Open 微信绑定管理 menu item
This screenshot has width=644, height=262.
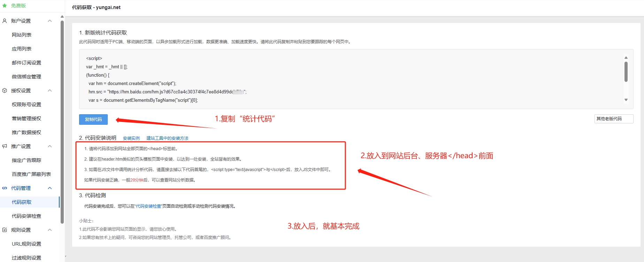pyautogui.click(x=26, y=77)
